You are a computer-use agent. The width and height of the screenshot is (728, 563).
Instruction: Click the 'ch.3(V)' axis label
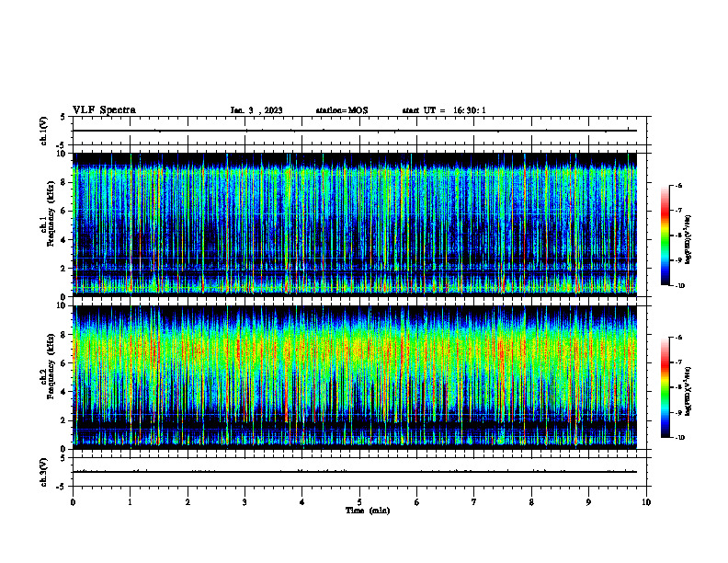coord(44,473)
